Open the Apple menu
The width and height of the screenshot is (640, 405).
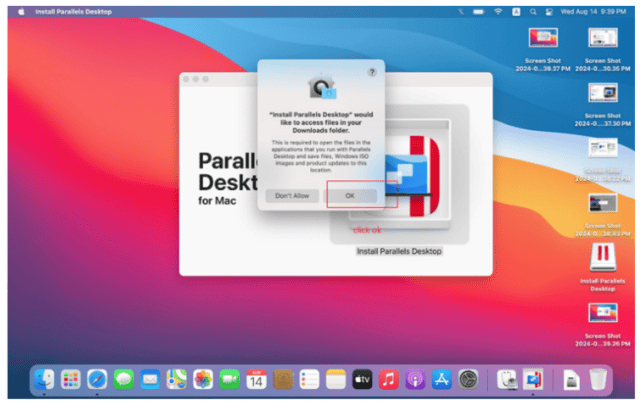pos(21,12)
